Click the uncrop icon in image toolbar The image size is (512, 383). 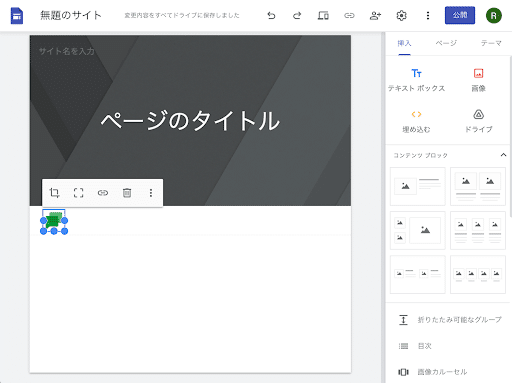tap(78, 193)
